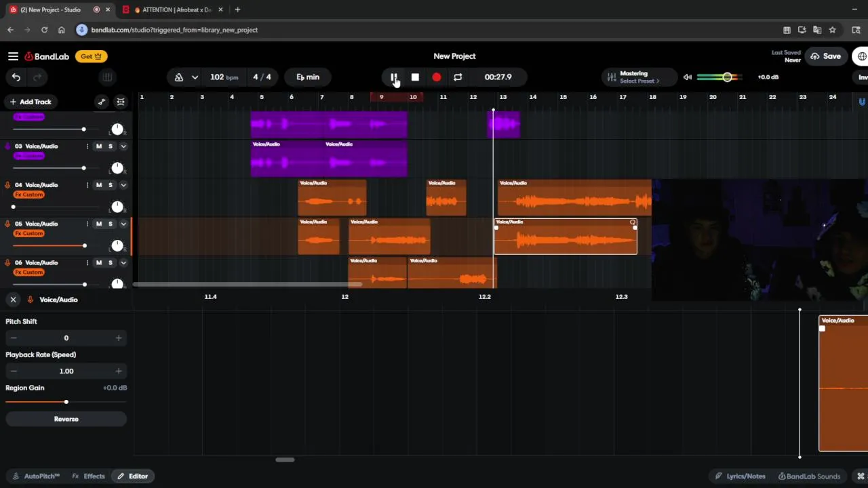Edit the 102 bpm tempo
Image resolution: width=868 pixels, height=488 pixels.
[x=224, y=77]
